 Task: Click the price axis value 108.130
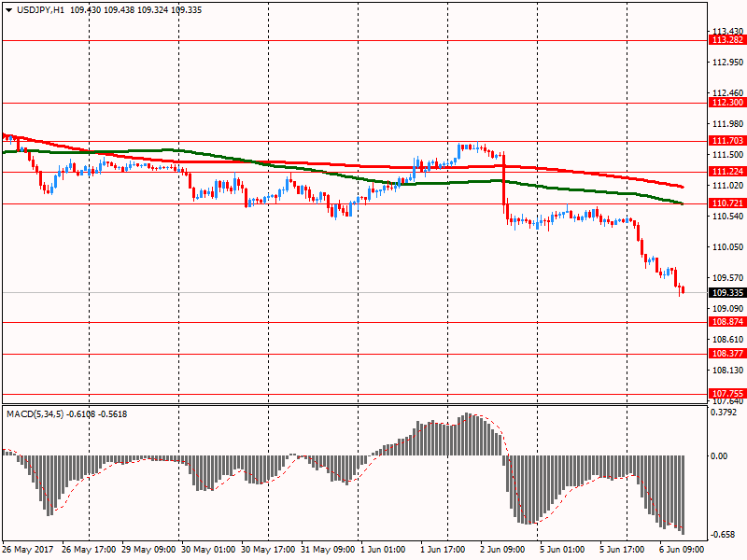pos(727,371)
